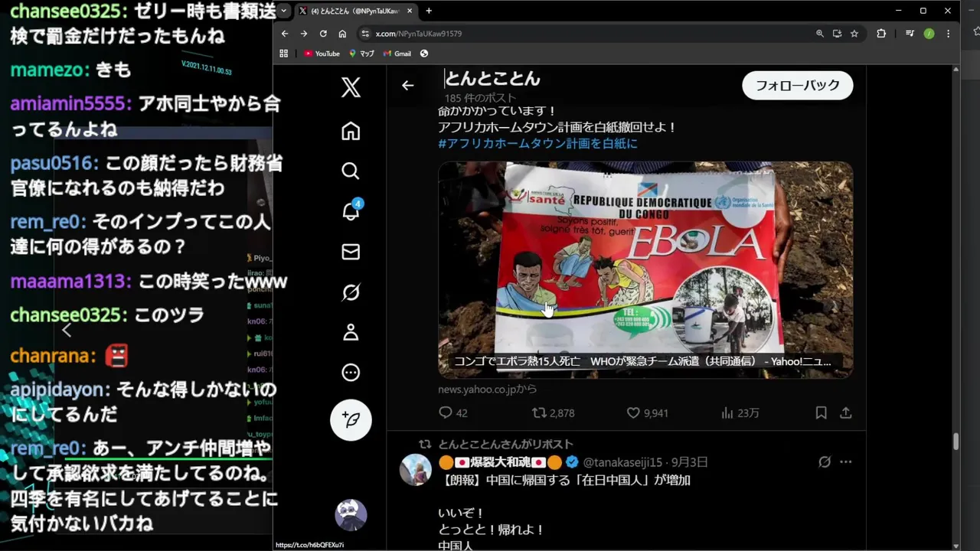This screenshot has width=980, height=551.
Task: Open X notifications bell with 4 badge
Action: click(351, 210)
